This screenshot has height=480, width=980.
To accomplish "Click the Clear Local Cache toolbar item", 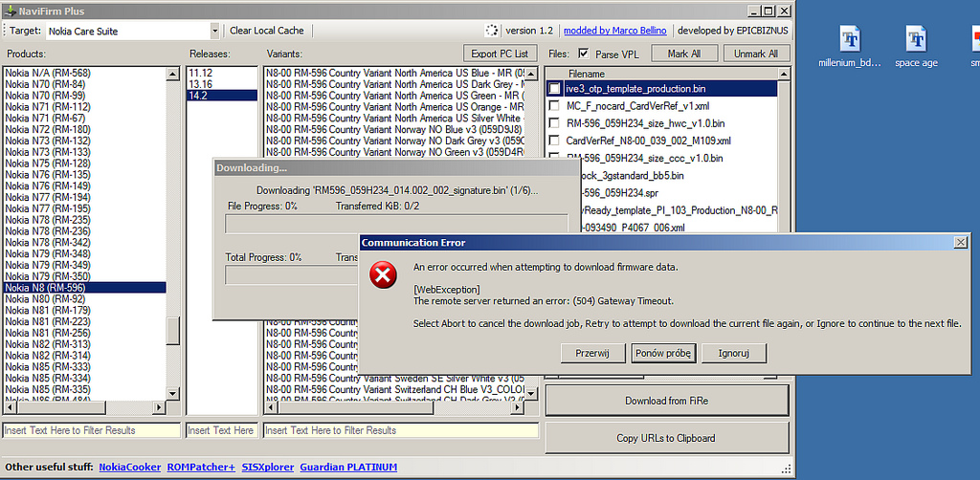I will (x=267, y=31).
